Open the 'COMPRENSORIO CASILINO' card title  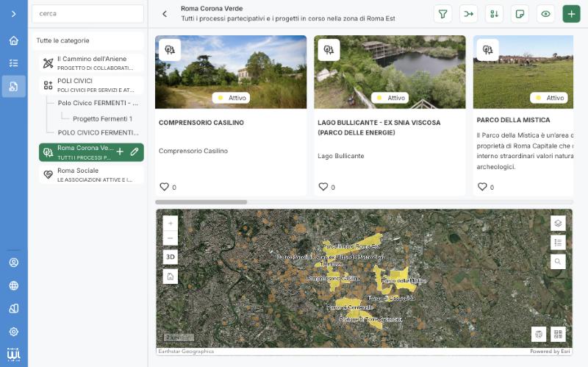tap(201, 123)
